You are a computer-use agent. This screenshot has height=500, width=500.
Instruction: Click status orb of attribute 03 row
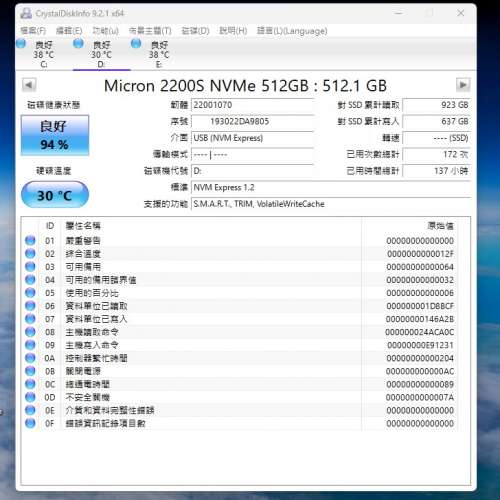pyautogui.click(x=30, y=266)
